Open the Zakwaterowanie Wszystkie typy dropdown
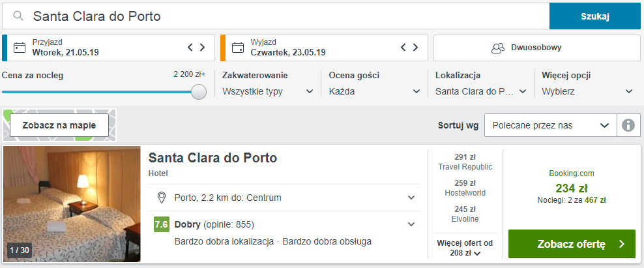The image size is (644, 268). coord(268,91)
